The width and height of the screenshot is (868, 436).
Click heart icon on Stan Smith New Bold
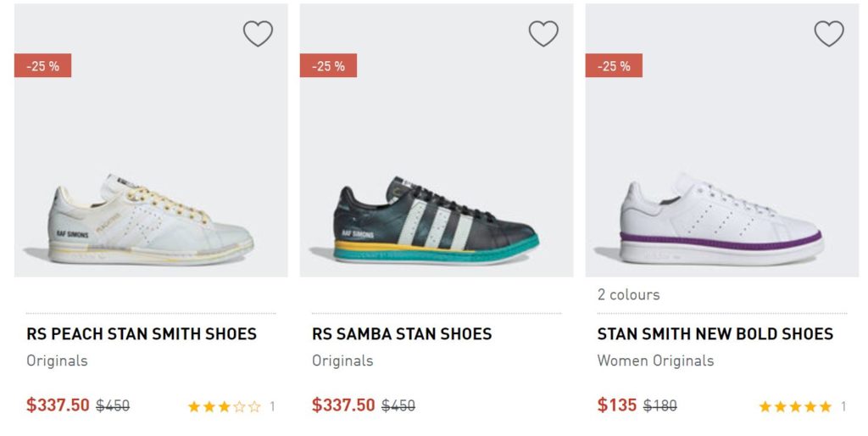(x=829, y=34)
